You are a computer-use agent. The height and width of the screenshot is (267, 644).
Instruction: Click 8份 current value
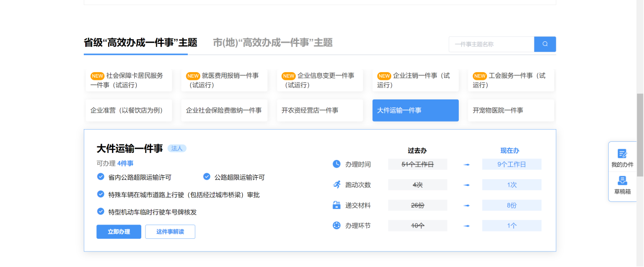[512, 205]
